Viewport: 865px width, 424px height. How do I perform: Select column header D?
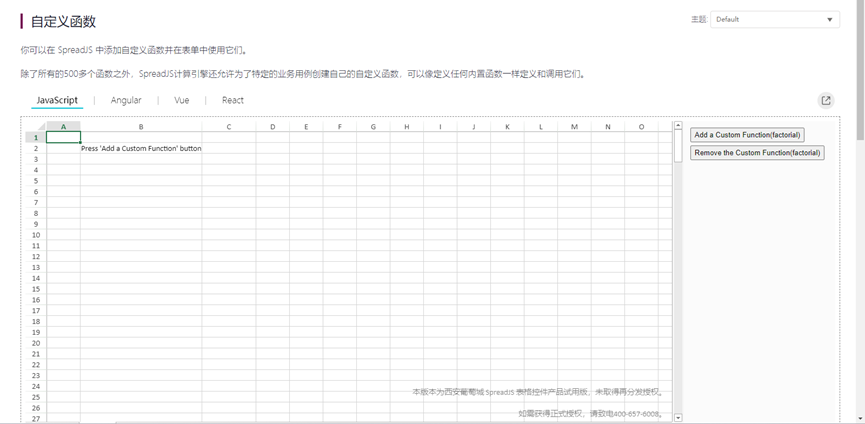(273, 127)
